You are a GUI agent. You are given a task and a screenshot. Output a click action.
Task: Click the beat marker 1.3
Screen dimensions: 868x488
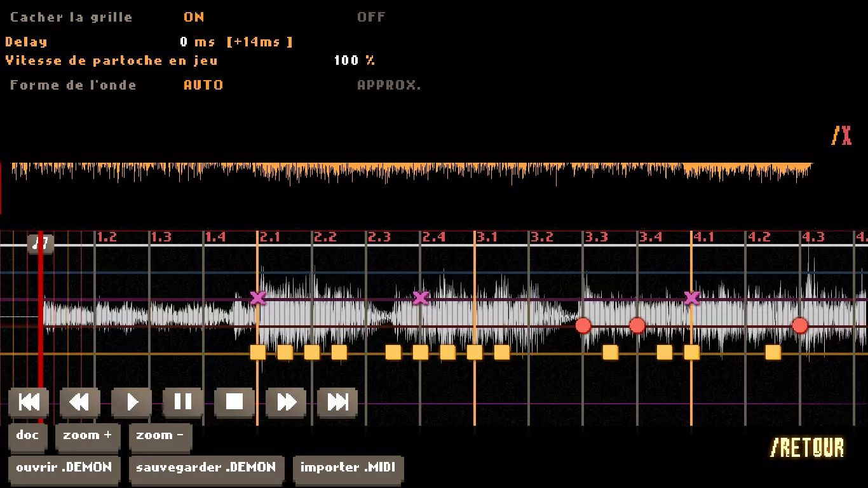click(161, 238)
